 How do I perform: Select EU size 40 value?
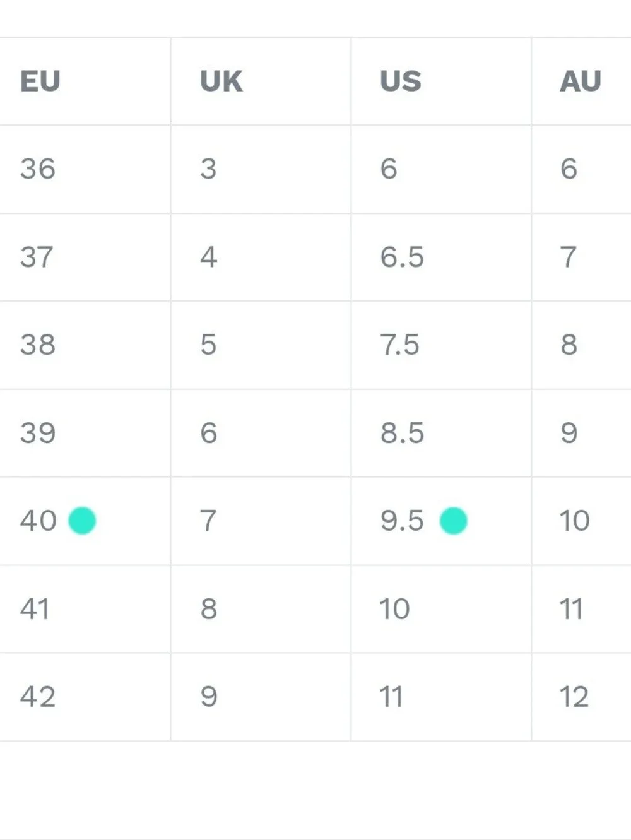tap(38, 521)
